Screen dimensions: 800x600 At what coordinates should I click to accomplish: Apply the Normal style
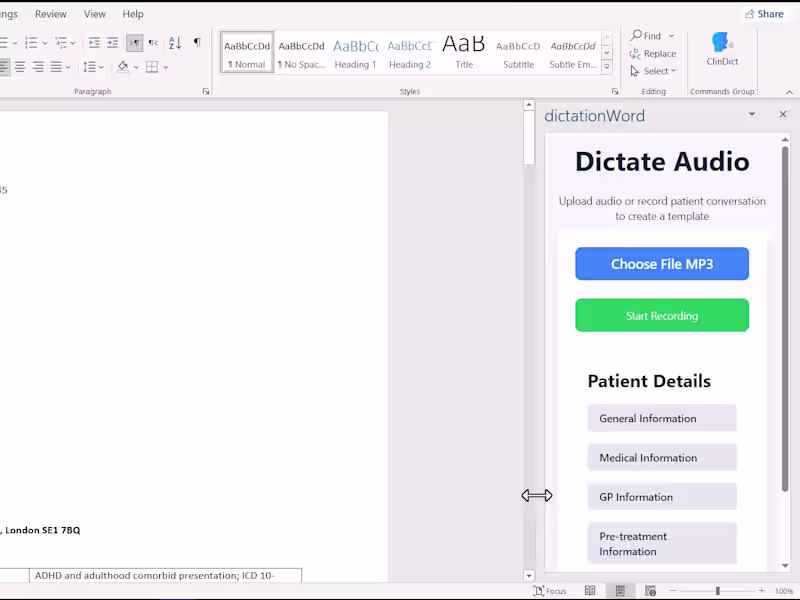pos(247,53)
